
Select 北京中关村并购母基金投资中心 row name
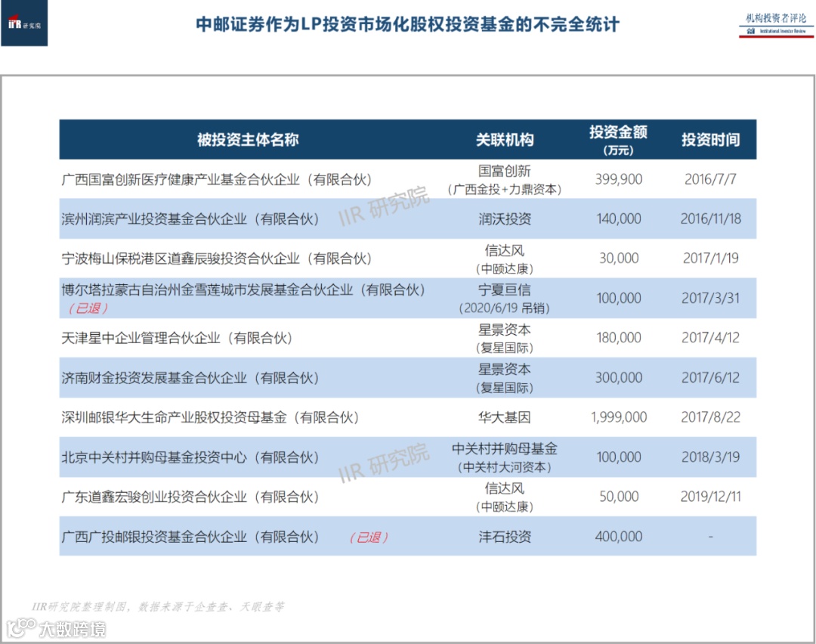190,457
